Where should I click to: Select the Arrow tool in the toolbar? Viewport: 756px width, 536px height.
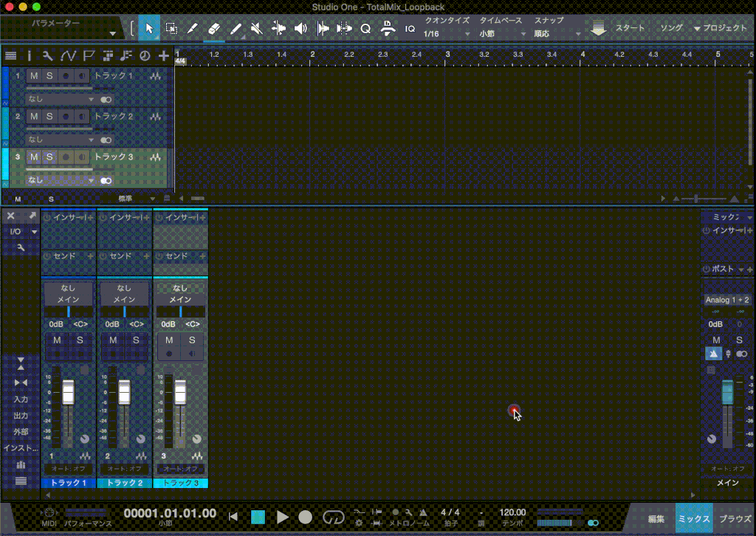point(148,28)
